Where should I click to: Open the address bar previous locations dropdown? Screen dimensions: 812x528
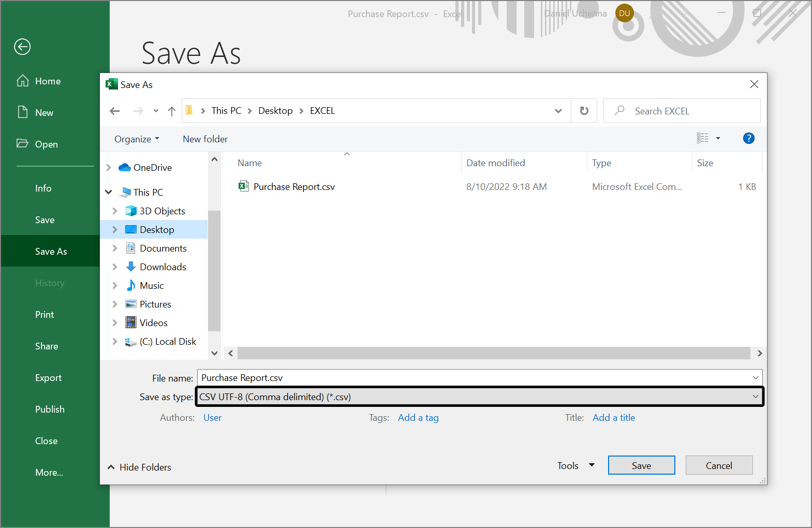(558, 111)
